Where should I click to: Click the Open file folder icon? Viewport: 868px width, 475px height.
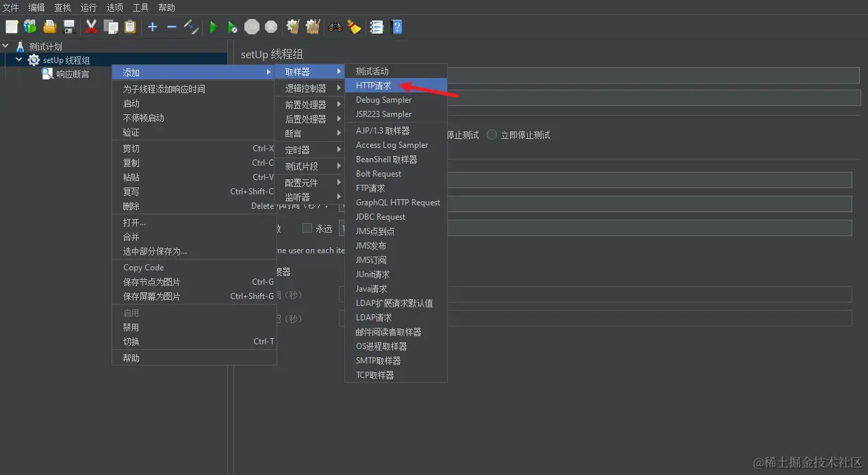click(x=49, y=27)
